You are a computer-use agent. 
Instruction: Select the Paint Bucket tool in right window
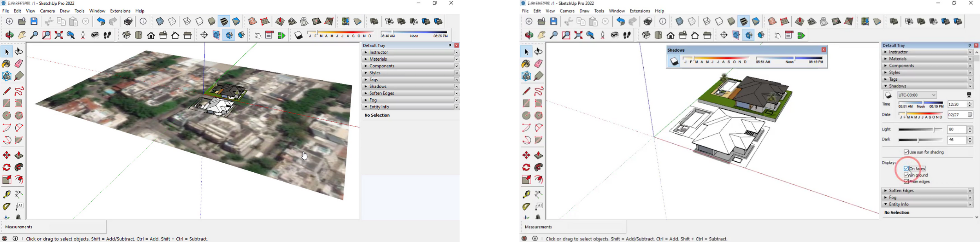pos(526,64)
